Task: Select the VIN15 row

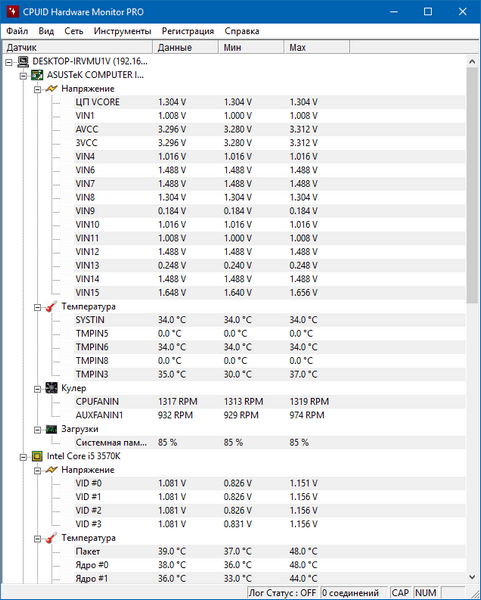Action: [269, 293]
